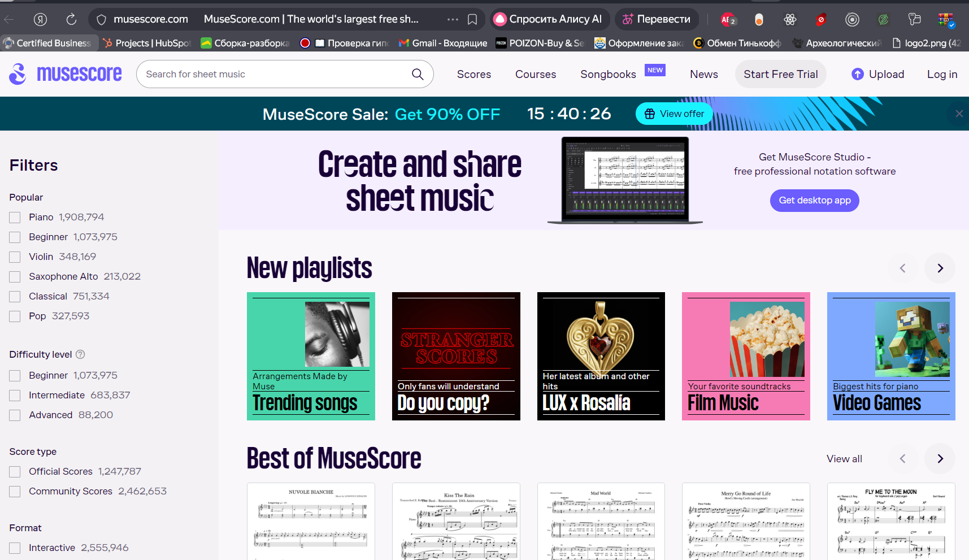969x560 pixels.
Task: Check the Violin filter checkbox
Action: tap(15, 257)
